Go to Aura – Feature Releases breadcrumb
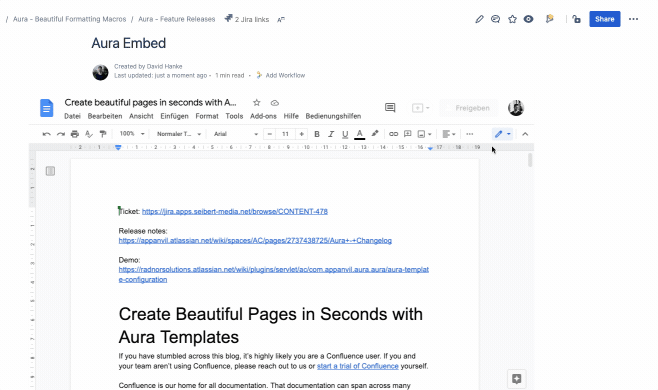The image size is (658, 390). tap(177, 19)
